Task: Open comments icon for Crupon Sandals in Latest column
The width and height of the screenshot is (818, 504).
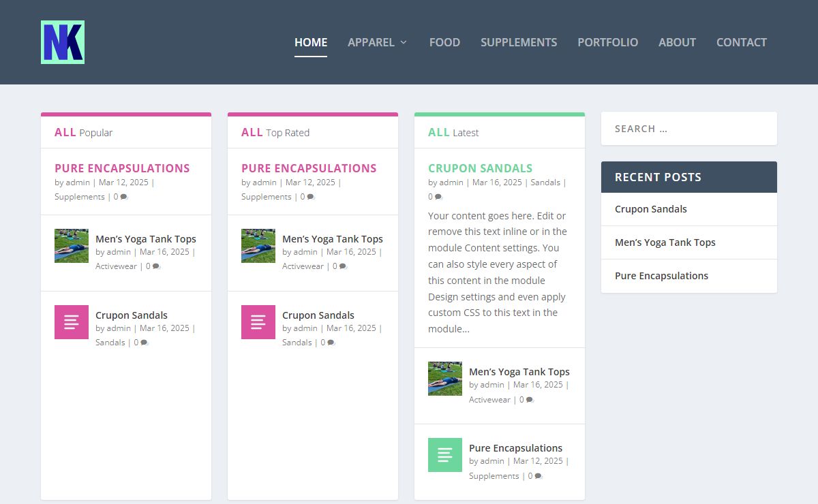Action: [x=438, y=197]
